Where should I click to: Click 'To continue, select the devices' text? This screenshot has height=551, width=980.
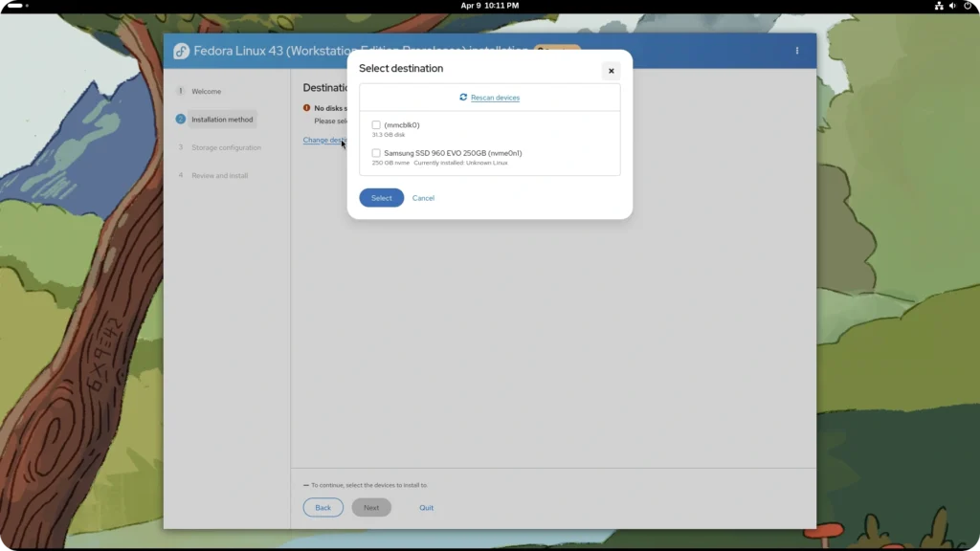point(369,485)
